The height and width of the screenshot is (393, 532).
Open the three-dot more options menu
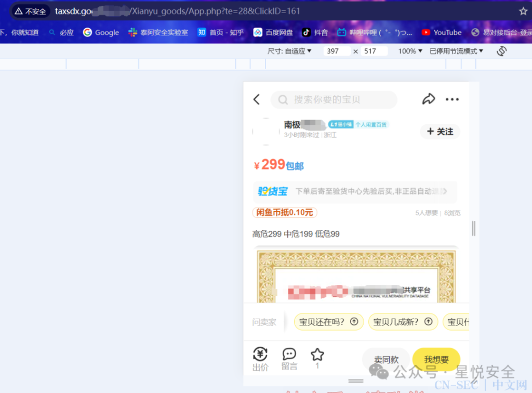[452, 99]
